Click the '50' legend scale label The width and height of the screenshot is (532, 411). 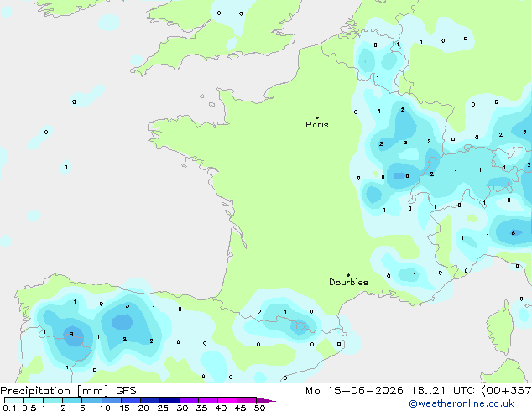[x=259, y=408]
